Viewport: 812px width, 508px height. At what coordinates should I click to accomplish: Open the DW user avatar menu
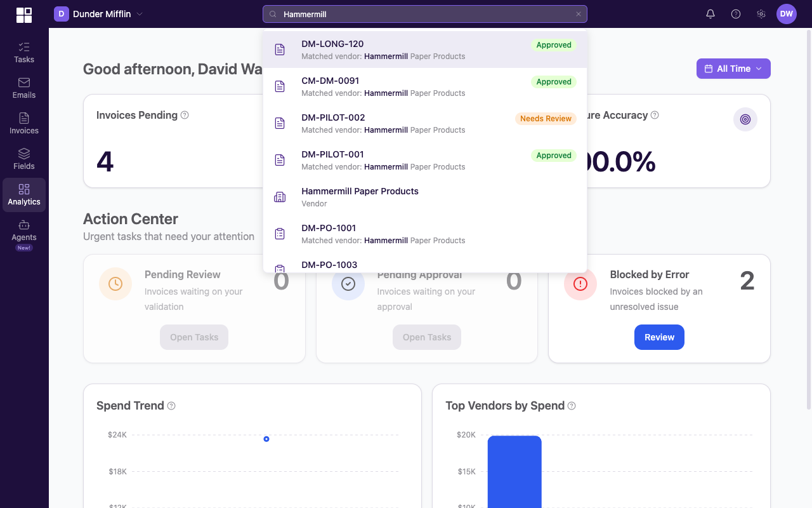click(787, 14)
